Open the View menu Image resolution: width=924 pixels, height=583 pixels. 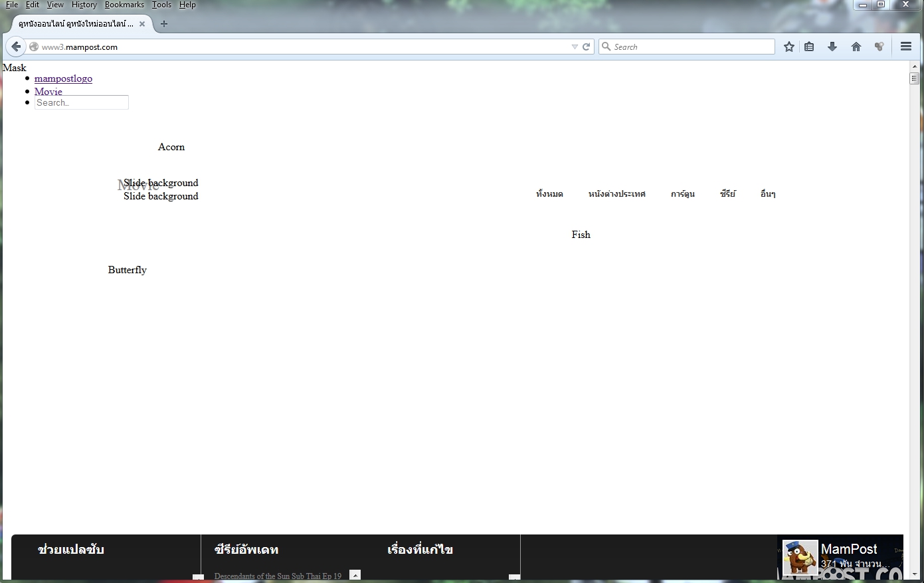point(55,5)
